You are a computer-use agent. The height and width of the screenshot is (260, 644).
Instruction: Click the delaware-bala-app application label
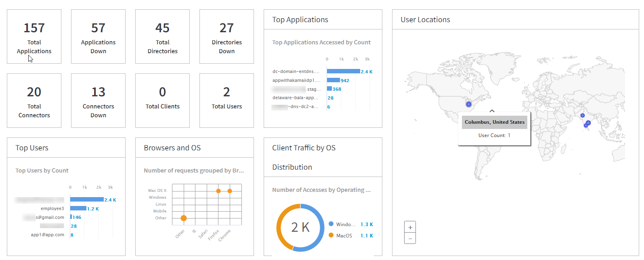(295, 98)
